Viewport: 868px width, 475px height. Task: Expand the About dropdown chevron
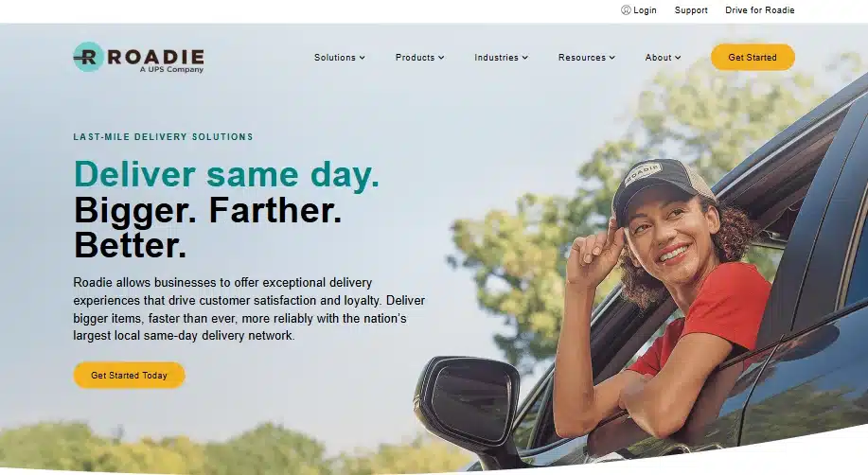(x=678, y=58)
